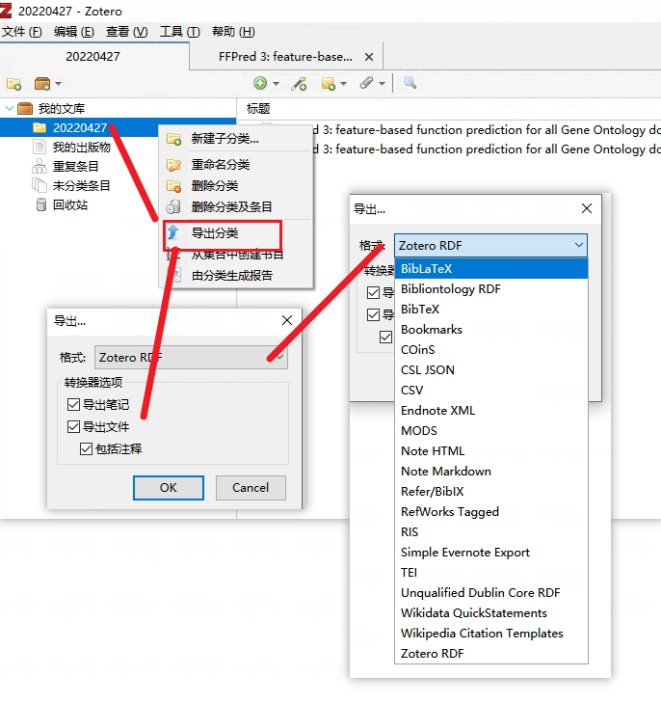Open the library icon dropdown arrow
This screenshot has height=703, width=661.
(58, 83)
